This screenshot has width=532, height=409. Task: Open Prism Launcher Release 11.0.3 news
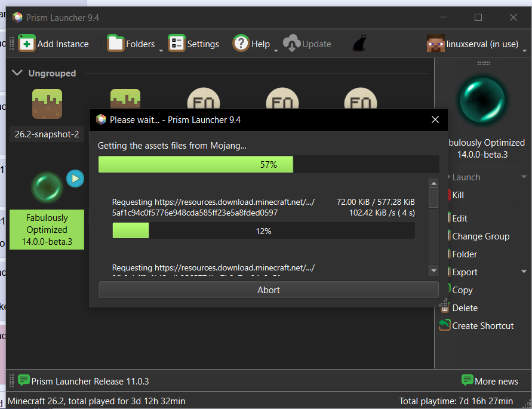click(90, 382)
